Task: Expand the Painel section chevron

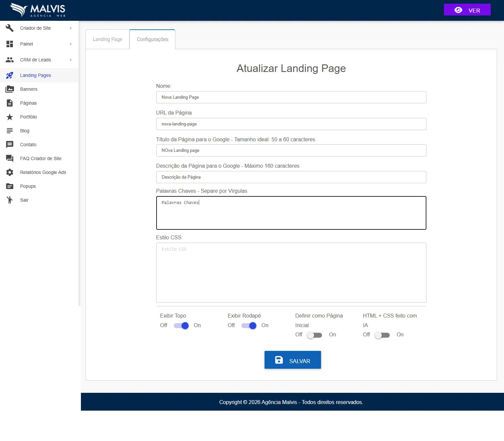Action: [71, 44]
